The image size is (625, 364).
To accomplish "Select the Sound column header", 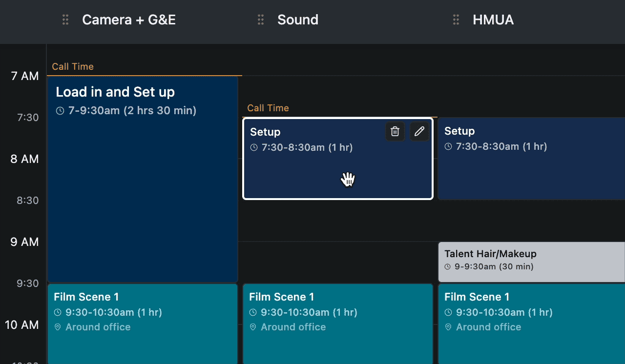I will point(298,20).
